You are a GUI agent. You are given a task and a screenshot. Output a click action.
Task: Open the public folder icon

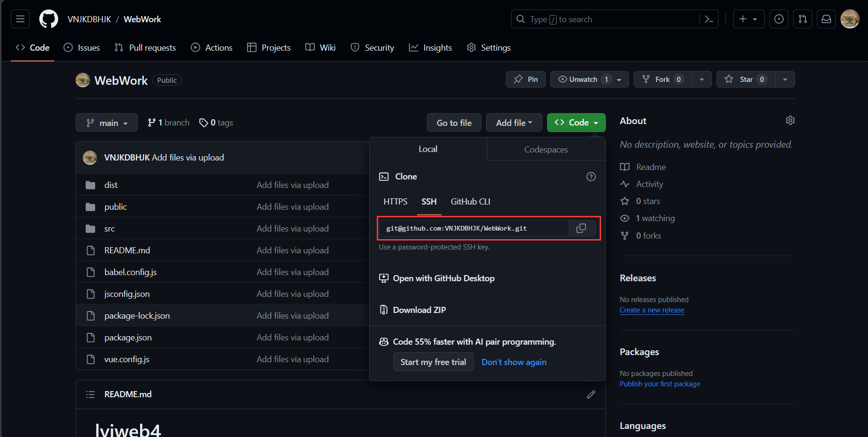tap(90, 207)
